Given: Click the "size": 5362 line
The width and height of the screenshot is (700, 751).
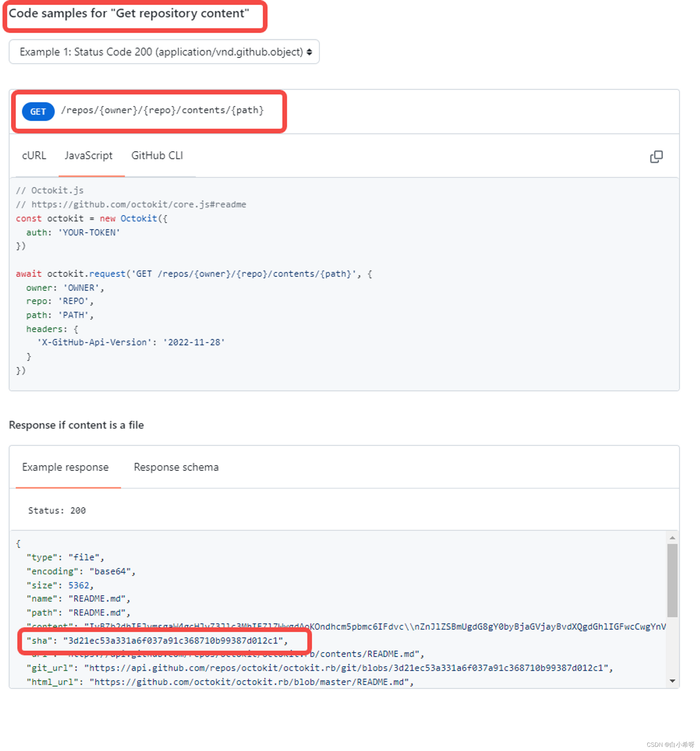Looking at the screenshot, I should (60, 585).
